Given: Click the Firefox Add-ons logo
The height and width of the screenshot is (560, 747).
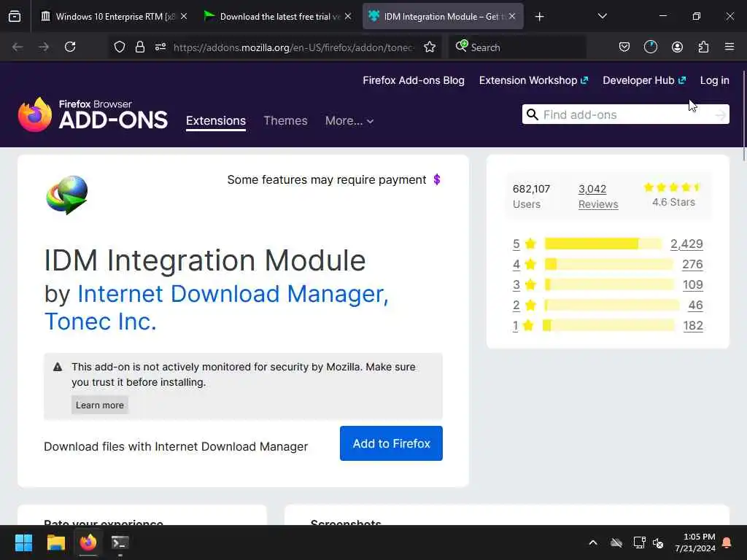Looking at the screenshot, I should tap(93, 114).
